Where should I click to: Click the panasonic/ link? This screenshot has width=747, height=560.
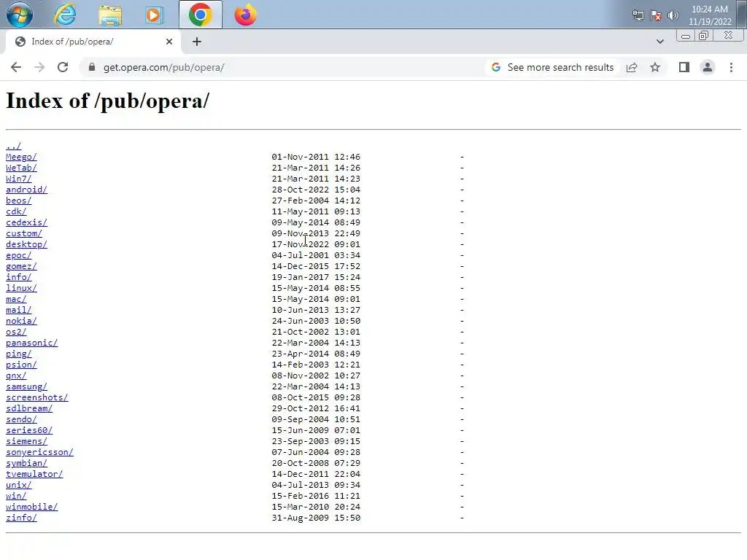coord(31,343)
